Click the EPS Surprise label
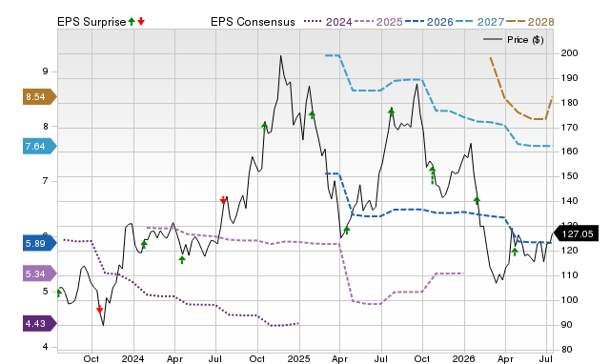This screenshot has width=610, height=364. click(91, 22)
